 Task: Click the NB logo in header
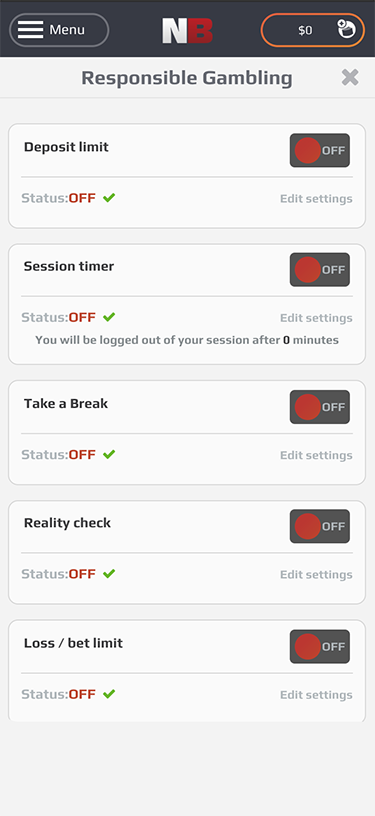click(x=187, y=31)
